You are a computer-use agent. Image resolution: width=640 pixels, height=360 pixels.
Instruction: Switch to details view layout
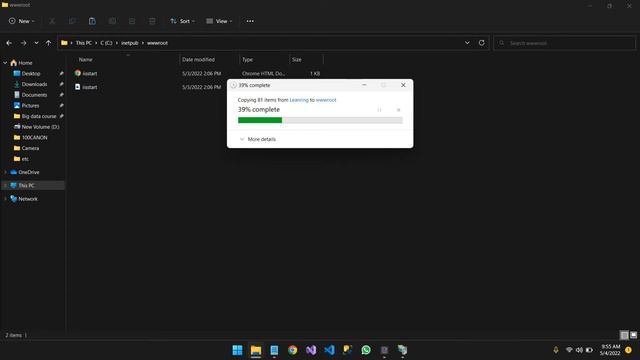coord(624,336)
